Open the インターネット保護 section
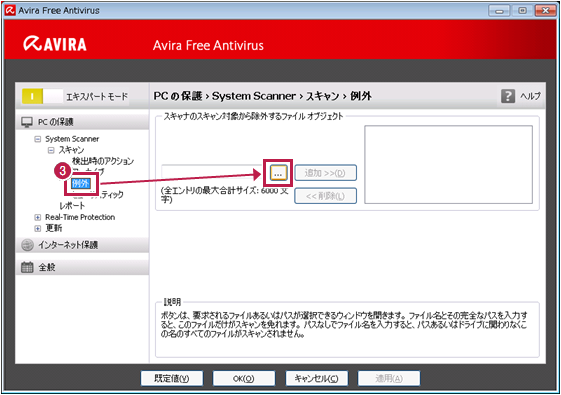This screenshot has height=395, width=561. [82, 245]
